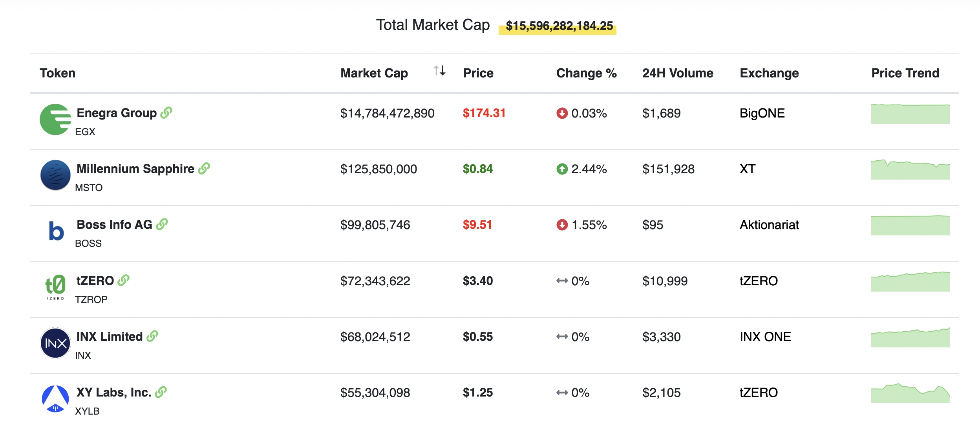This screenshot has width=980, height=426.
Task: Click the 24H Volume column header
Action: pos(678,73)
